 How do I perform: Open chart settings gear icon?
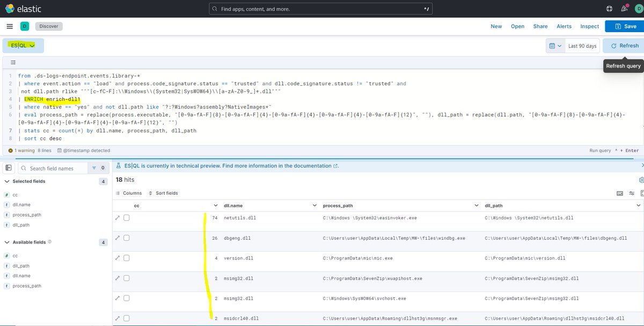[641, 180]
